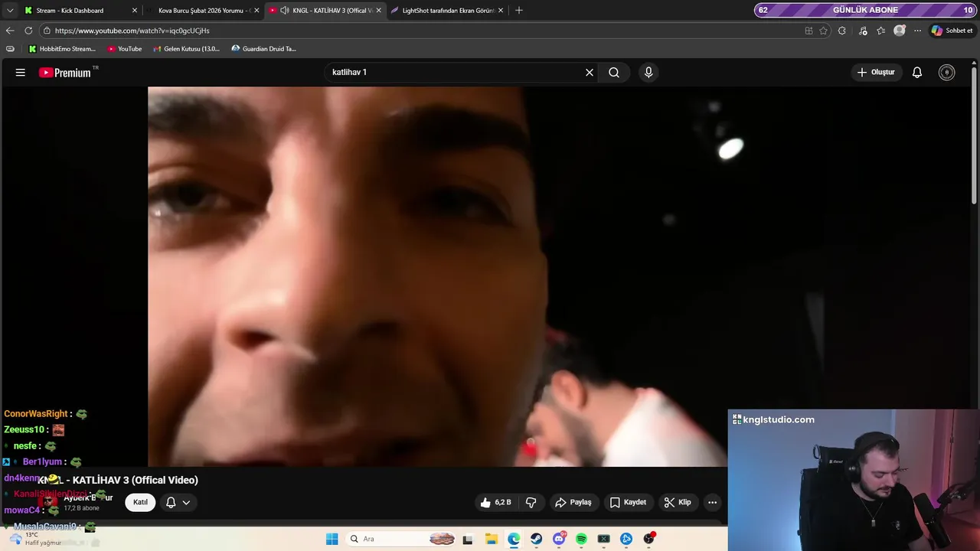980x551 pixels.
Task: Open the browser tab list chevron
Action: tap(9, 11)
